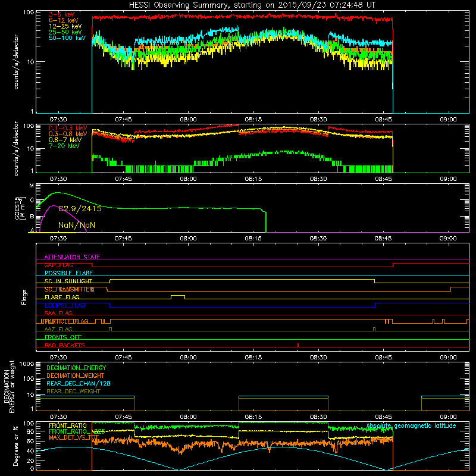Screen dimensions: 476x476
Task: Click the DECIMATION ENERGY or weight axis label
Action: (9, 386)
